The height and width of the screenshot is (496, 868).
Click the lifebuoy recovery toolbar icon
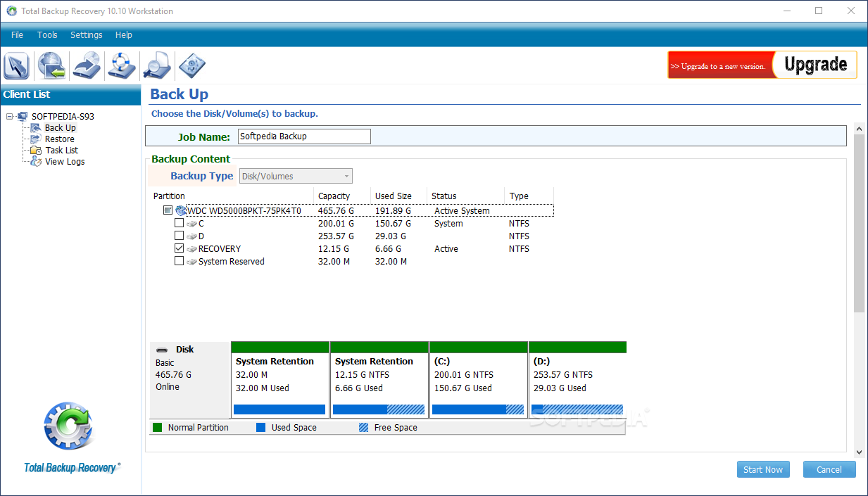pos(121,65)
